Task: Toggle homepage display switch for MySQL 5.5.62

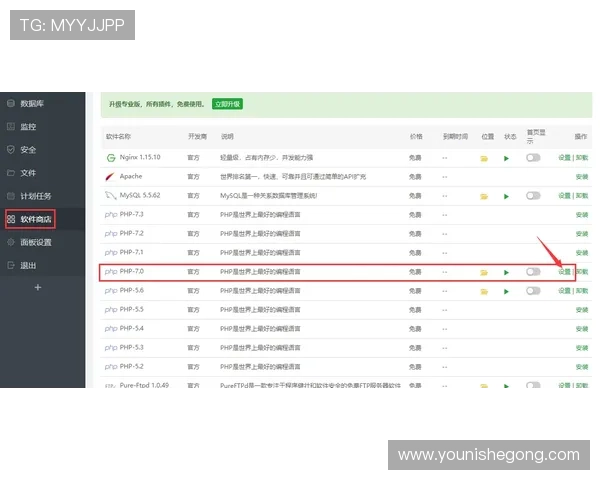Action: point(533,196)
